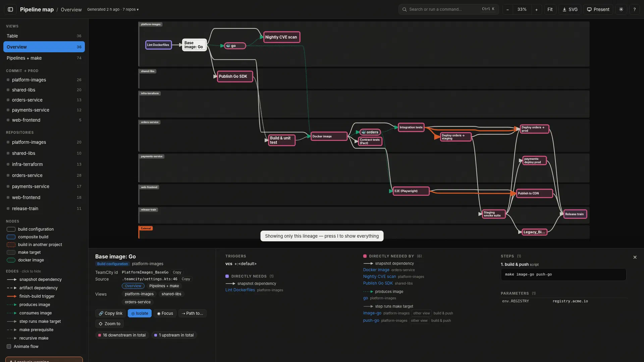Open the help question mark button
The height and width of the screenshot is (362, 644).
click(634, 9)
